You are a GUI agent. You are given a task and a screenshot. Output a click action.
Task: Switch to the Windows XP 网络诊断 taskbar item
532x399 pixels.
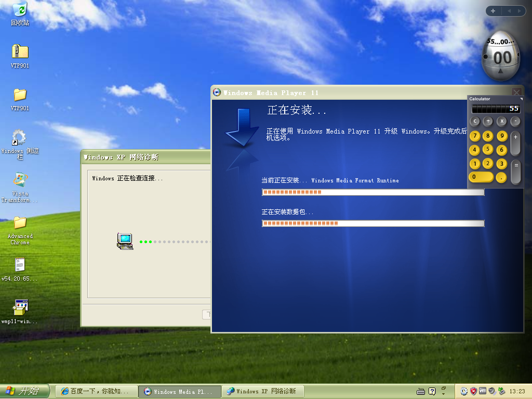pyautogui.click(x=262, y=391)
